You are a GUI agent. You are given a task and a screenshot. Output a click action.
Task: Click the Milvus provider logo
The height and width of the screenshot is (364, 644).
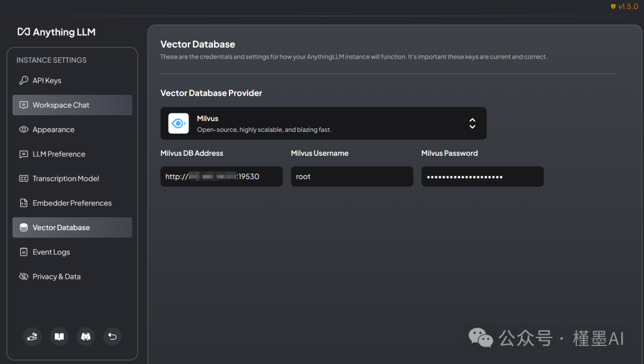tap(178, 124)
